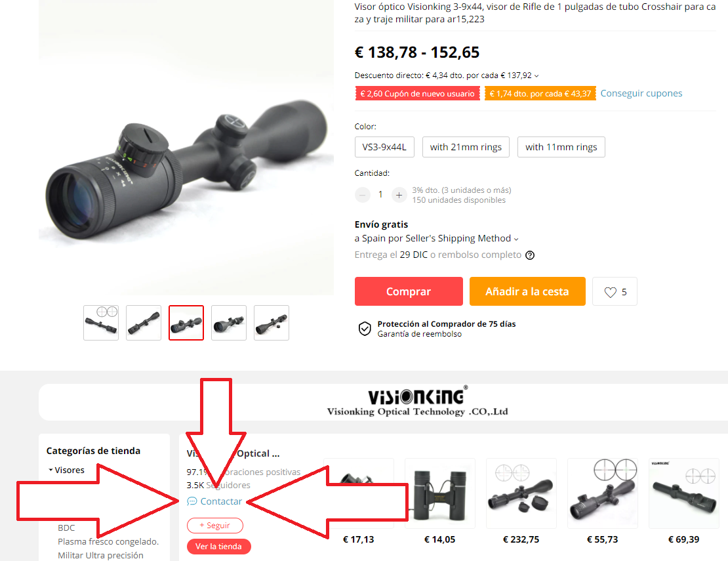The height and width of the screenshot is (561, 728).
Task: Expand the Descuento directo details chevron
Action: click(x=536, y=75)
